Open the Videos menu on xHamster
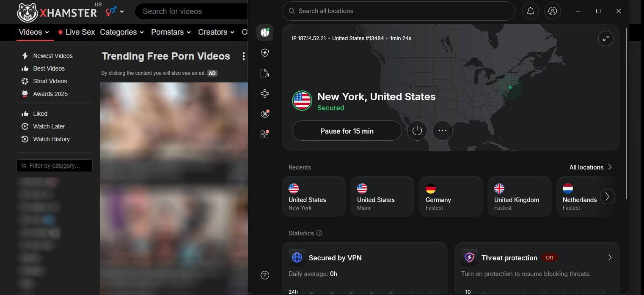Screen dimensions: 644x295 coord(34,32)
